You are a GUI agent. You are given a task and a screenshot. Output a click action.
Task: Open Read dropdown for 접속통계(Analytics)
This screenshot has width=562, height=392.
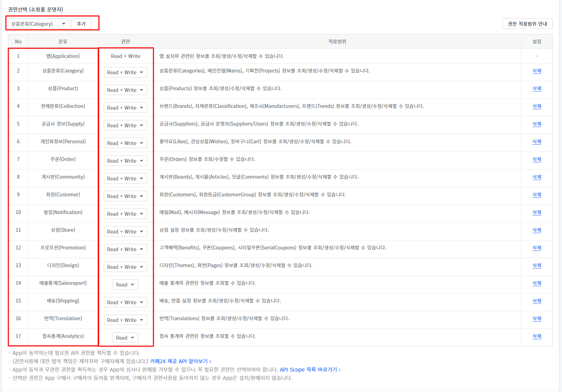pyautogui.click(x=125, y=338)
